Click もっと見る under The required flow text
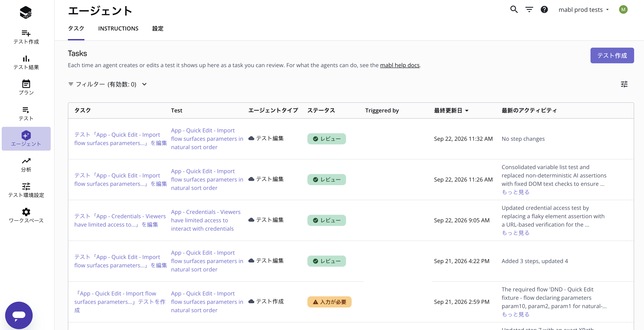This screenshot has width=644, height=330. pos(516,314)
